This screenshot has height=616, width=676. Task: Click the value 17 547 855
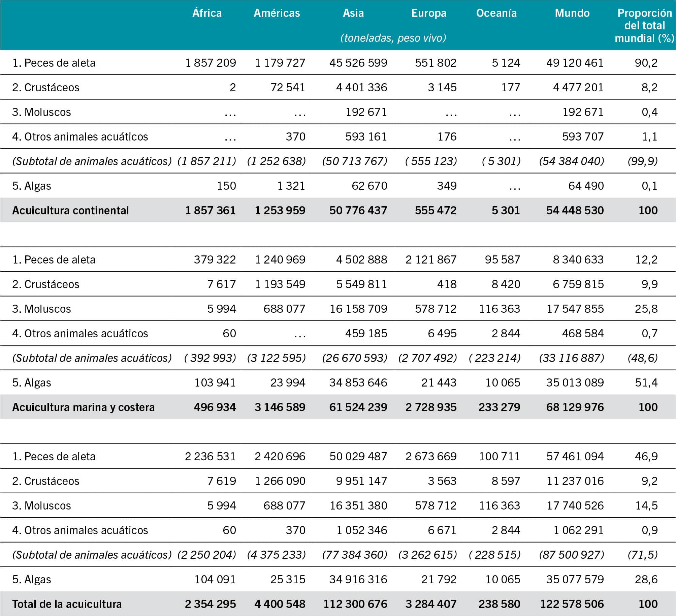pos(575,309)
